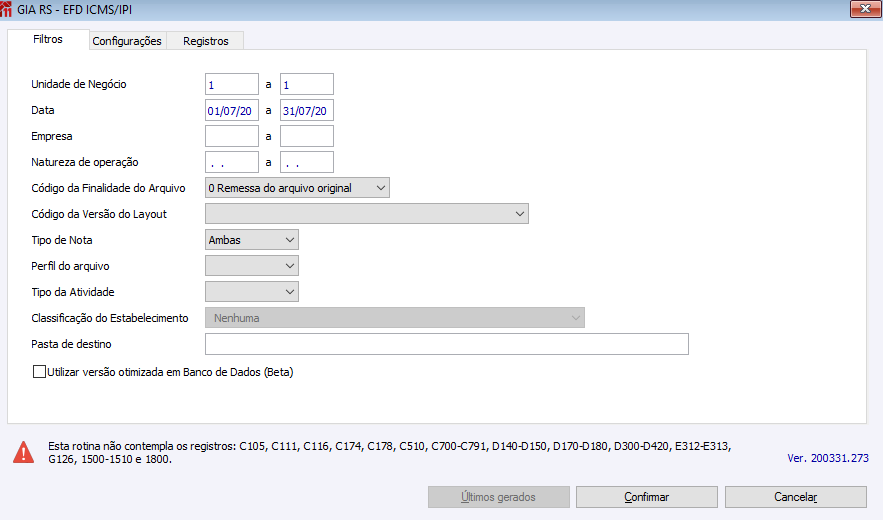
Task: Expand the Perfil do arquivo dropdown
Action: tap(252, 265)
